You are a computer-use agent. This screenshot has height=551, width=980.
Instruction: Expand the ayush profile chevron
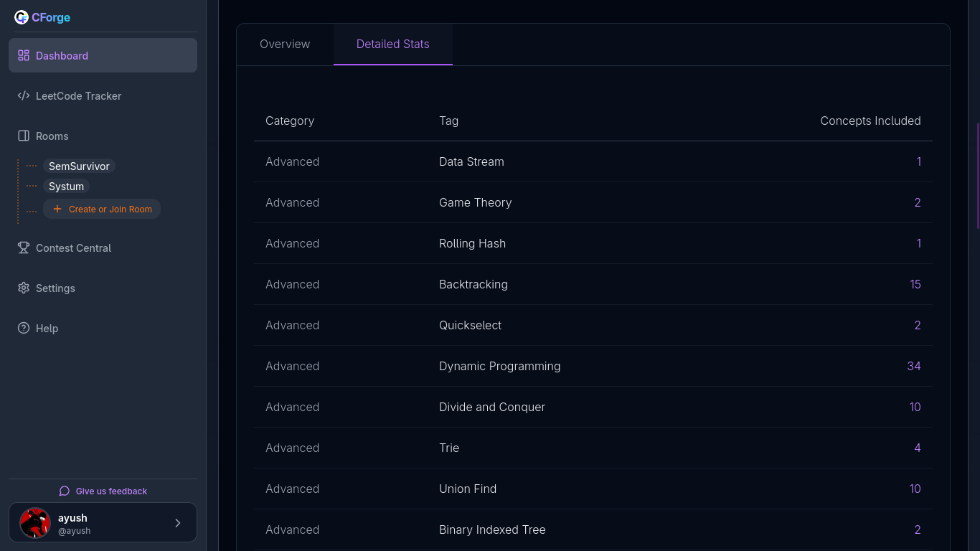tap(177, 522)
